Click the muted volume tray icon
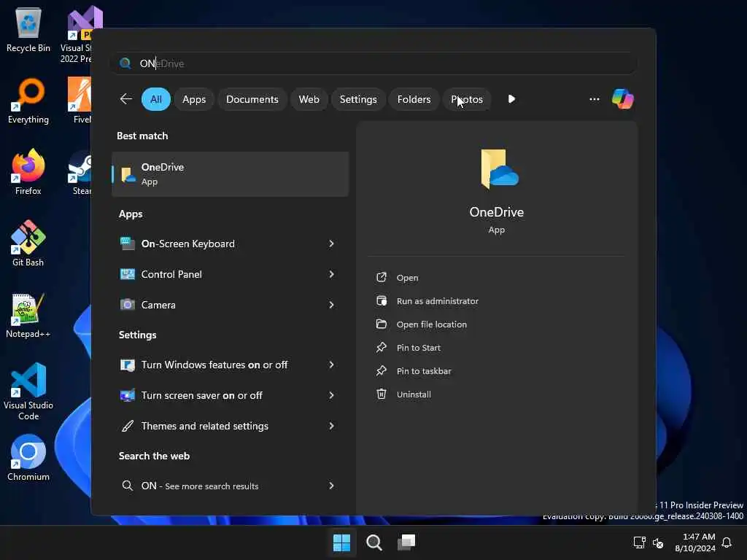The height and width of the screenshot is (560, 747). click(658, 542)
